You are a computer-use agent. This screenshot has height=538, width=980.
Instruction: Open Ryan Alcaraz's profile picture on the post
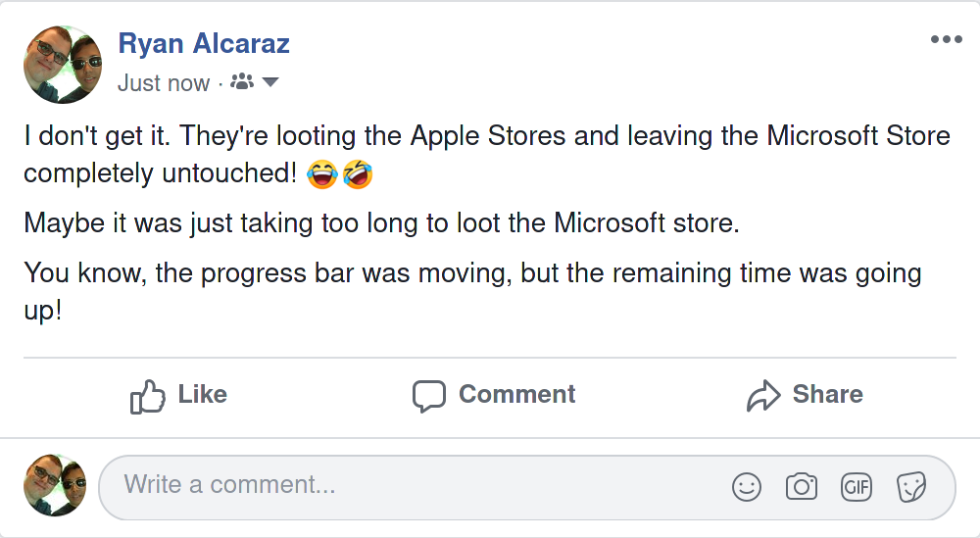[x=61, y=63]
